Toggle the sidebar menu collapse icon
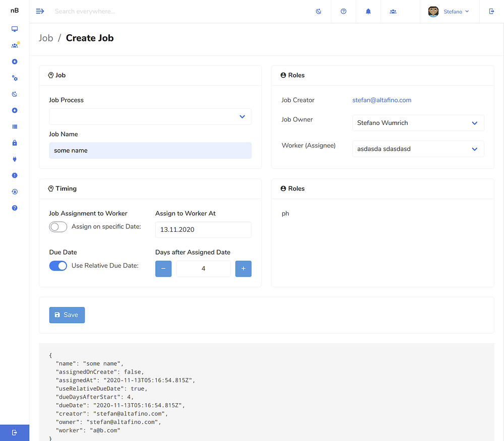 [40, 12]
